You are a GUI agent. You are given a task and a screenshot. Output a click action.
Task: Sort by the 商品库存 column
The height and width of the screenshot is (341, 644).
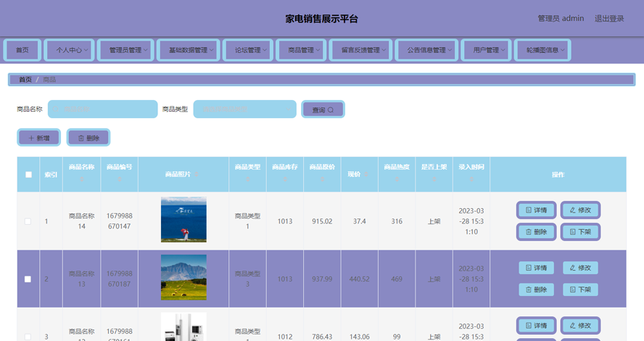[285, 179]
